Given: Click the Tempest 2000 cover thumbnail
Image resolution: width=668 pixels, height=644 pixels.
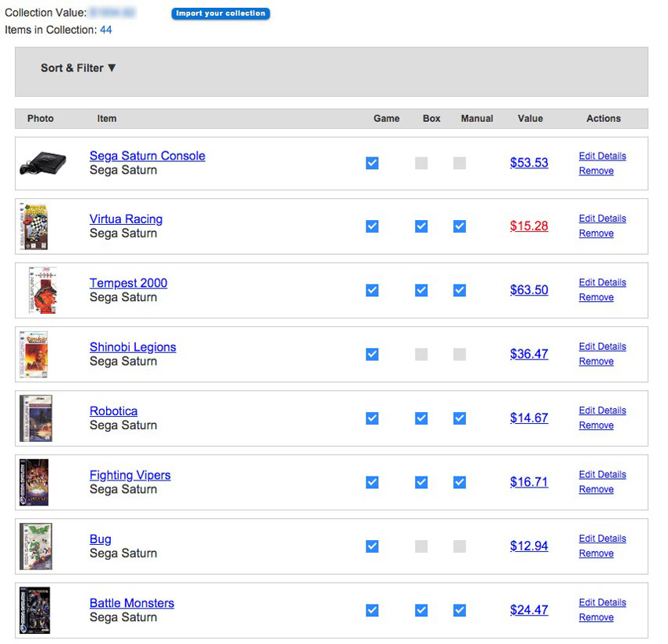Looking at the screenshot, I should click(x=42, y=290).
